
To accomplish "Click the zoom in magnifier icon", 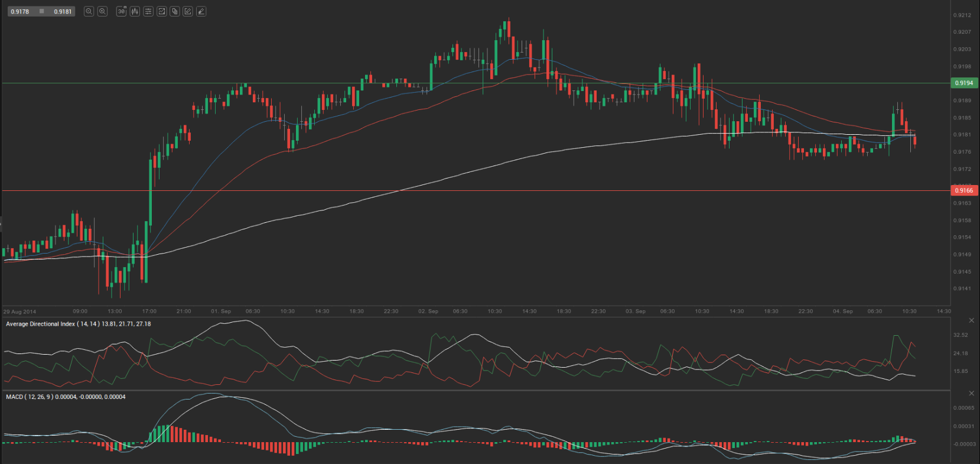I will [x=102, y=11].
